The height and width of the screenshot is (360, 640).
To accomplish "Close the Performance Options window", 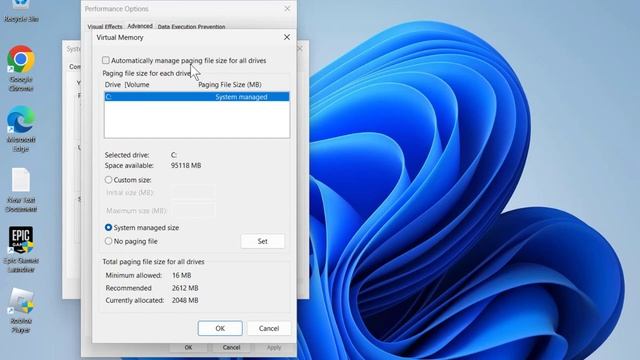I will (x=287, y=9).
